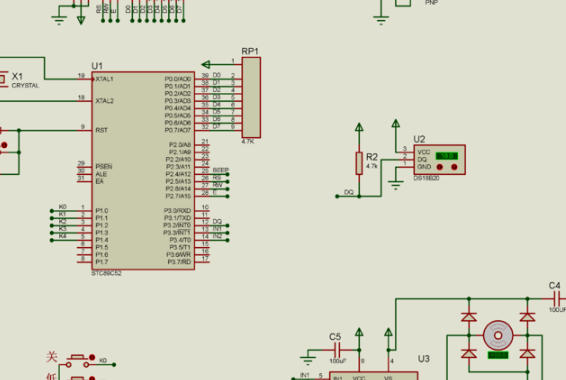Select the X1 crystal component
The image size is (566, 380).
pos(4,79)
